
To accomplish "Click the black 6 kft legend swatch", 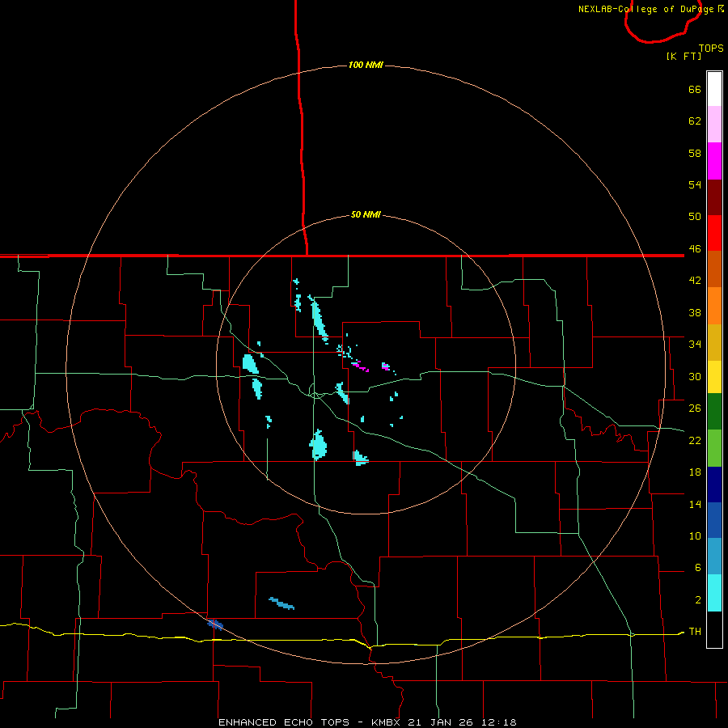I will 714,629.
